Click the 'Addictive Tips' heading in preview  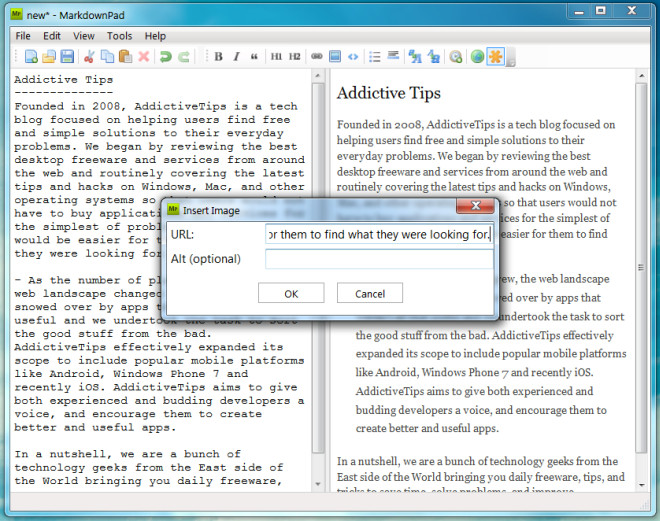click(x=389, y=93)
